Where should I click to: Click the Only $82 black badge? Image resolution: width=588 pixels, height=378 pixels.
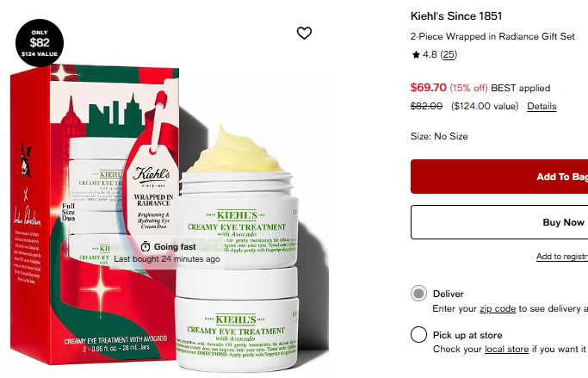pyautogui.click(x=40, y=43)
